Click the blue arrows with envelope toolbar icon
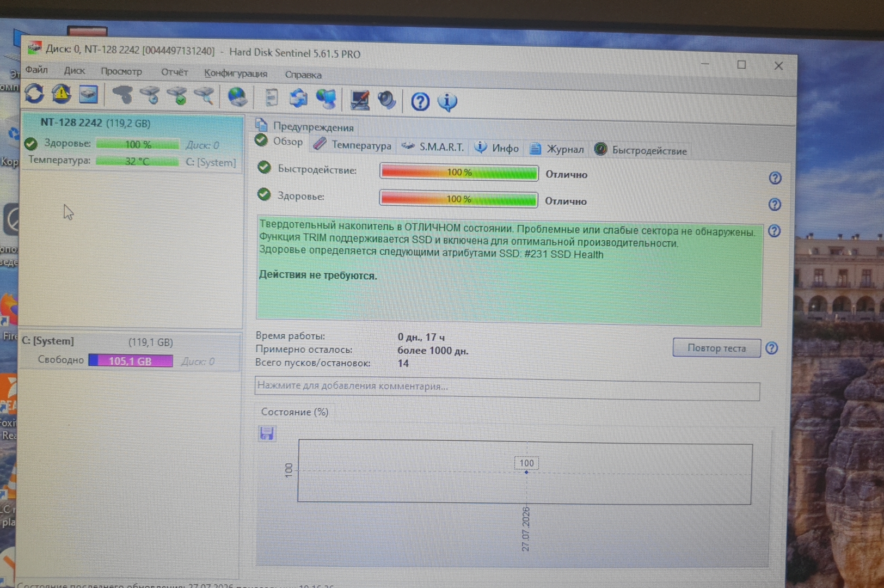The height and width of the screenshot is (588, 884). click(298, 98)
